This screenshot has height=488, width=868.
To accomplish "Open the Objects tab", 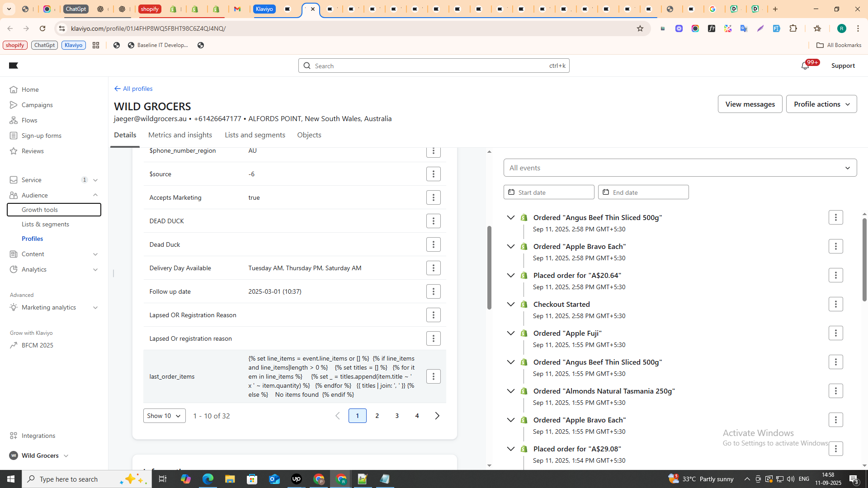I will tap(309, 135).
